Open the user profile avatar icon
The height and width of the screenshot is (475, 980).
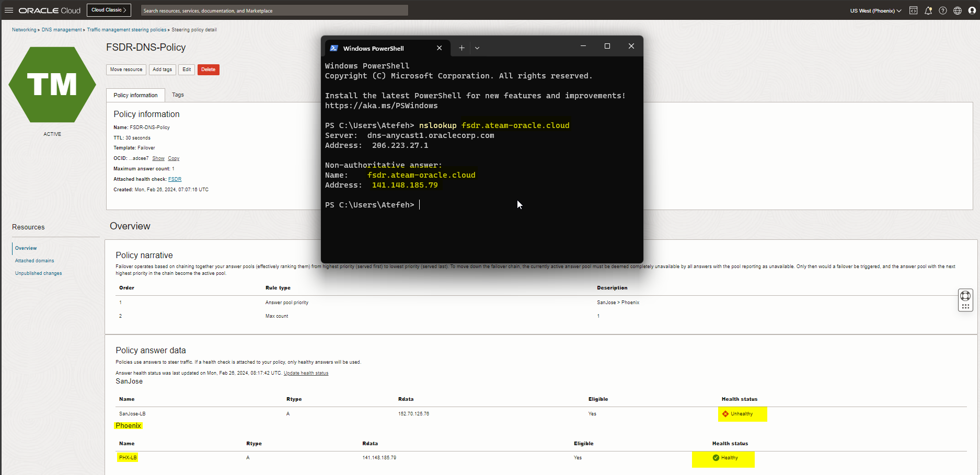click(x=972, y=10)
